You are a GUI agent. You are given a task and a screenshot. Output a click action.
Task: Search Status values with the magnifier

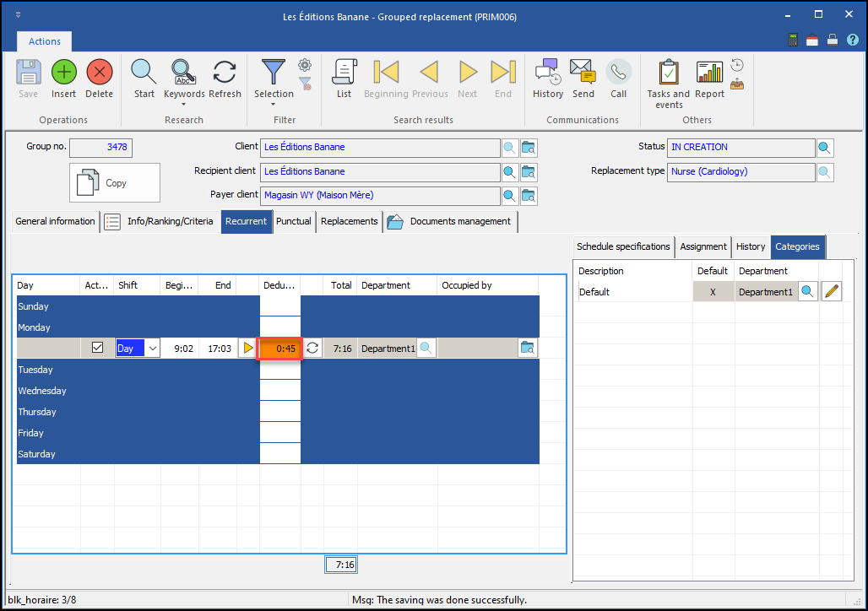pyautogui.click(x=824, y=148)
